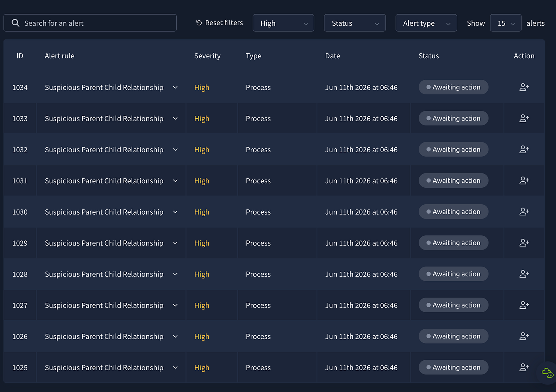Click the assign user icon for alert 1034
Screen dimensions: 556x392
(524, 87)
